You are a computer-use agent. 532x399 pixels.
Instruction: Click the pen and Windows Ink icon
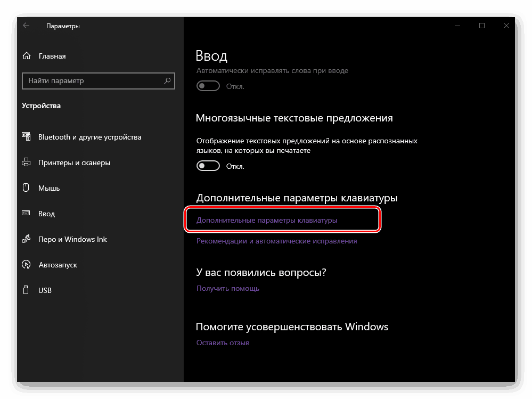[26, 239]
